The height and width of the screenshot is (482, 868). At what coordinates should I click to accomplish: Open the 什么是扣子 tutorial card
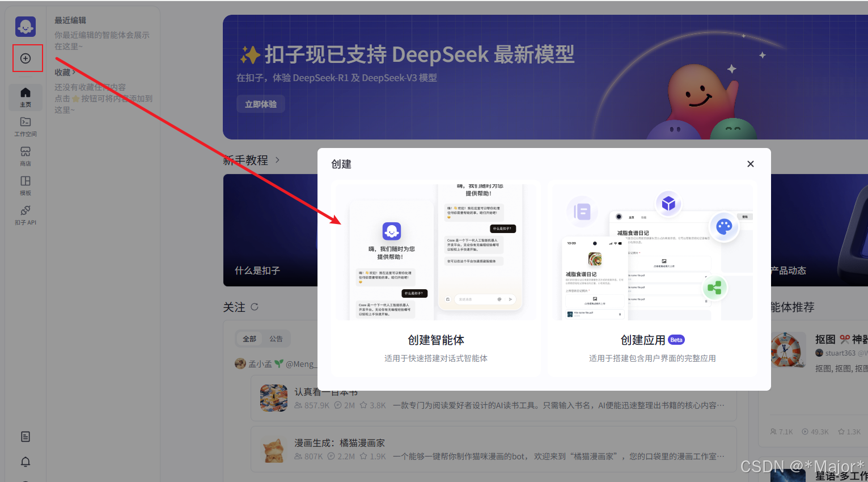pyautogui.click(x=270, y=230)
